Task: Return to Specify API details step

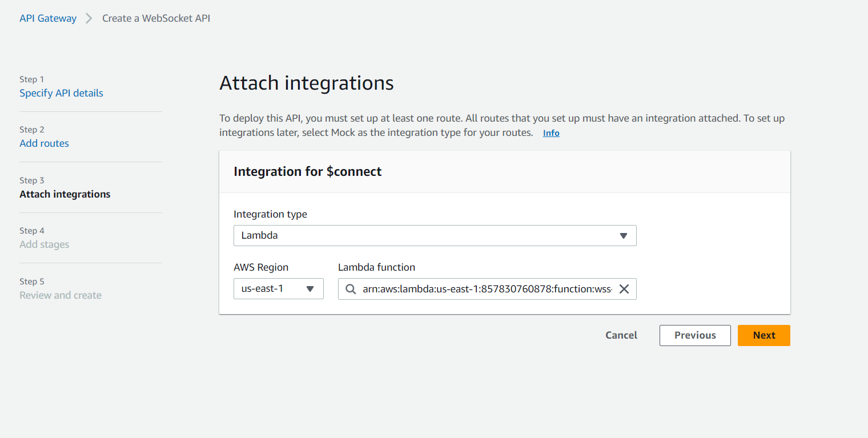Action: (61, 93)
